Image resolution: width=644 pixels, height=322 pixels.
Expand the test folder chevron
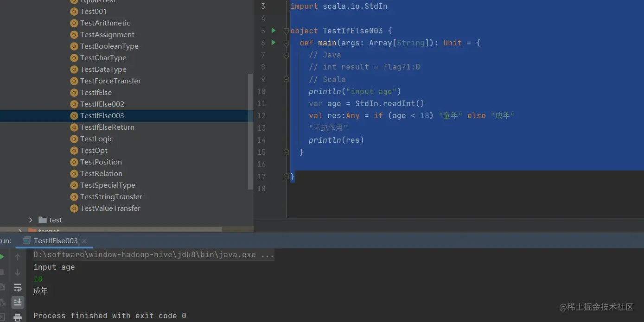31,220
